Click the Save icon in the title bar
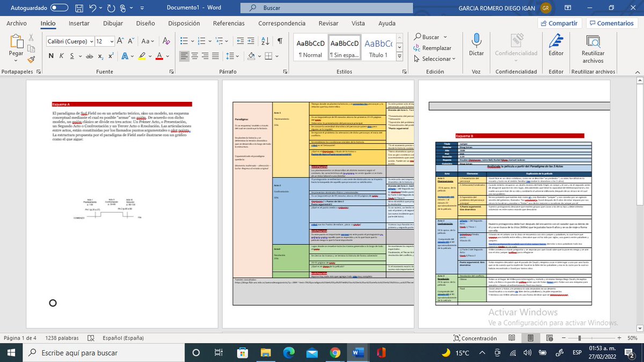 (x=79, y=8)
